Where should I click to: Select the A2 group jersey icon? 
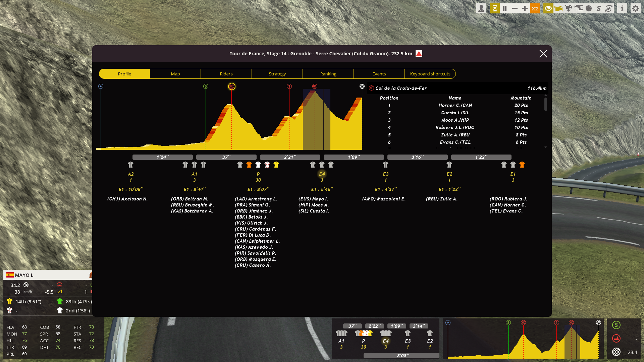[131, 165]
